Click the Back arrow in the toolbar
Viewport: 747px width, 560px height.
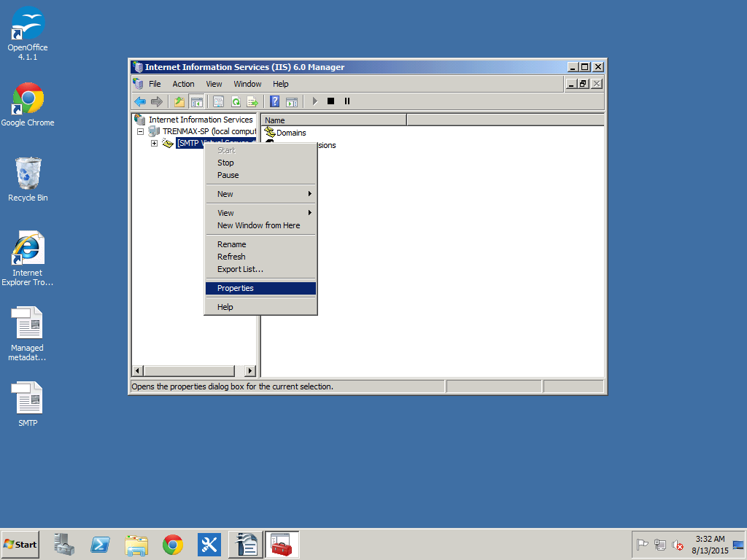[140, 101]
